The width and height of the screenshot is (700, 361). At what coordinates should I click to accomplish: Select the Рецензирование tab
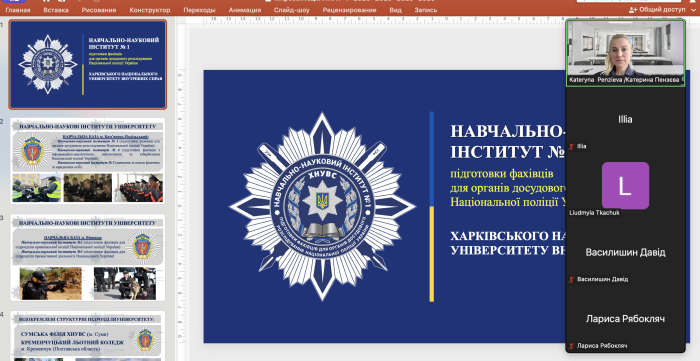[349, 10]
